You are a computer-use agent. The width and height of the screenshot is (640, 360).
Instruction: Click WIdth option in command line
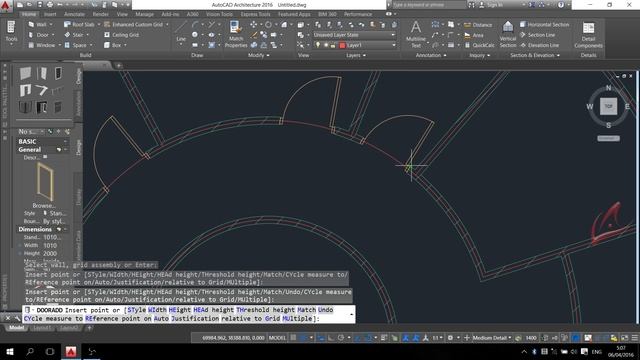pyautogui.click(x=157, y=310)
